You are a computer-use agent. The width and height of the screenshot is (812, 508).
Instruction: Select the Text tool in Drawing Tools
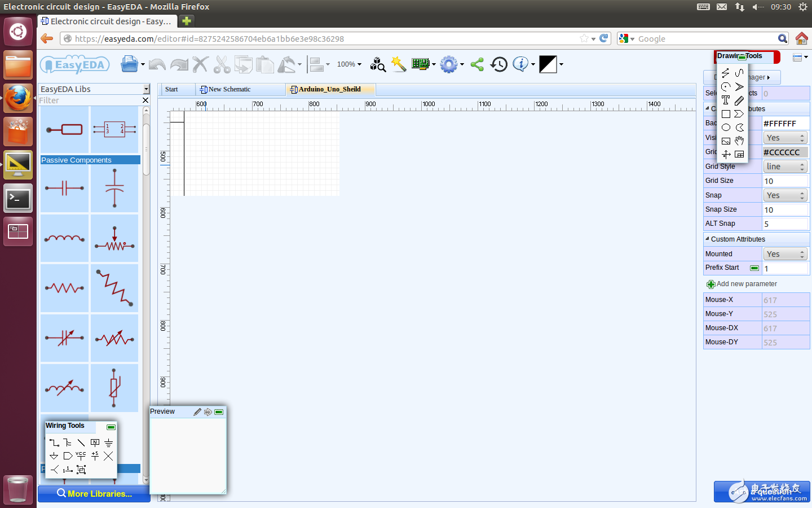point(725,100)
